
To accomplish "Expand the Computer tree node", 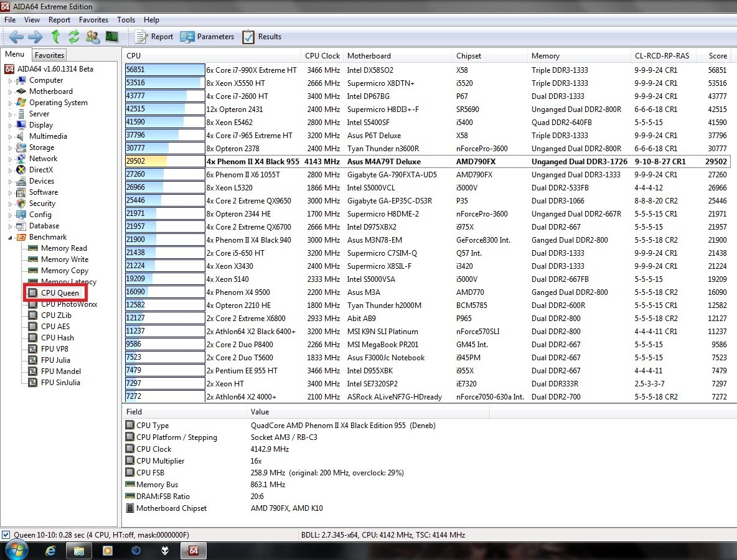I will coord(11,81).
